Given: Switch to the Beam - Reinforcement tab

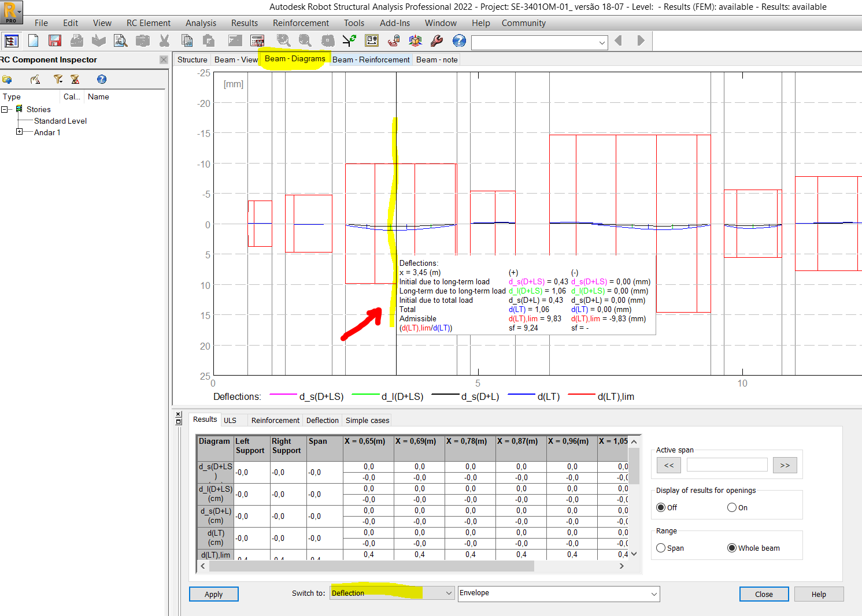Looking at the screenshot, I should 371,60.
